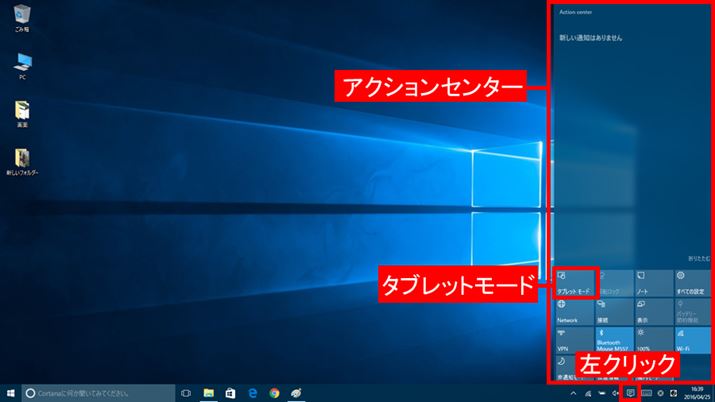Screen dimensions: 715x402
Task: Toggle the Bluetooth quick action tile
Action: (x=613, y=338)
